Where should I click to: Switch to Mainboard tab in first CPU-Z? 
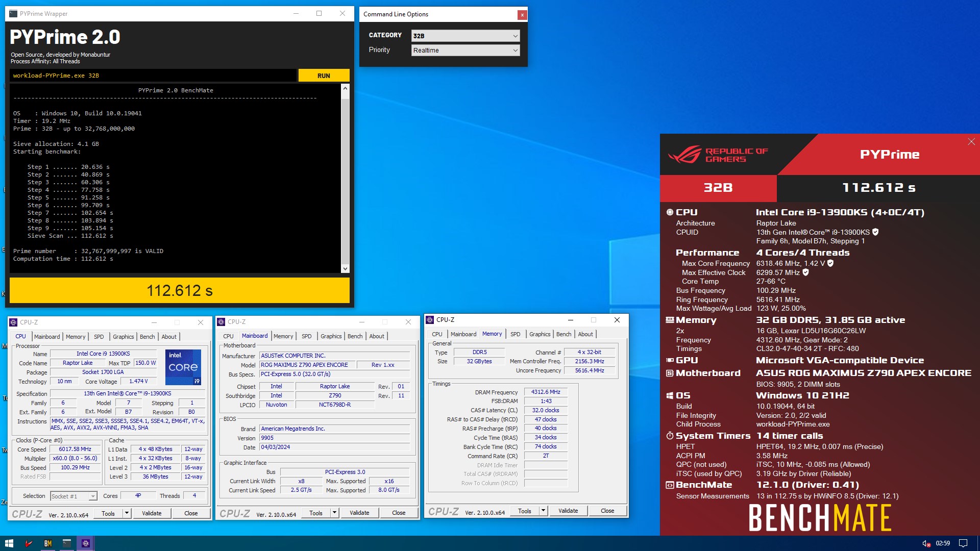pos(47,337)
